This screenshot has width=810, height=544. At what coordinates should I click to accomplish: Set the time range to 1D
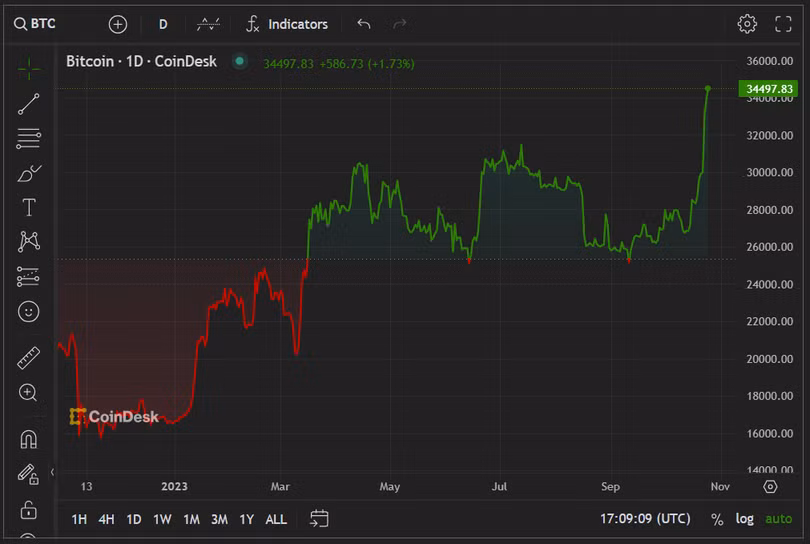point(134,519)
